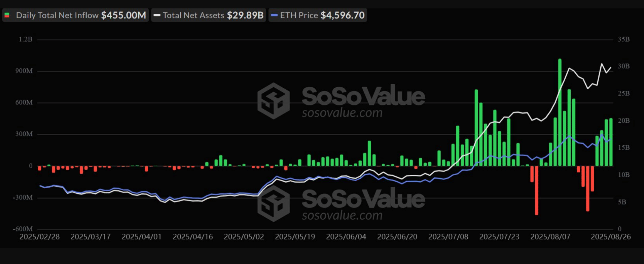Click the blue line ETH Price icon
The image size is (644, 264).
[274, 15]
